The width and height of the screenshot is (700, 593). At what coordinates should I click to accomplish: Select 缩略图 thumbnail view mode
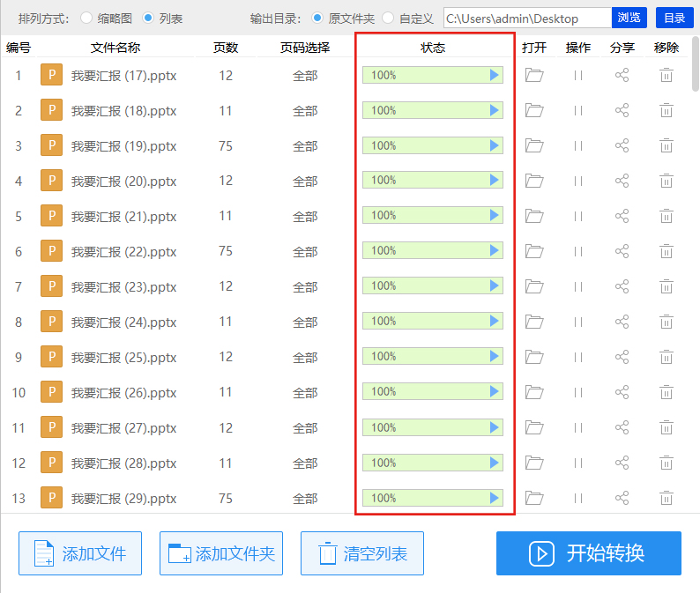click(x=86, y=18)
